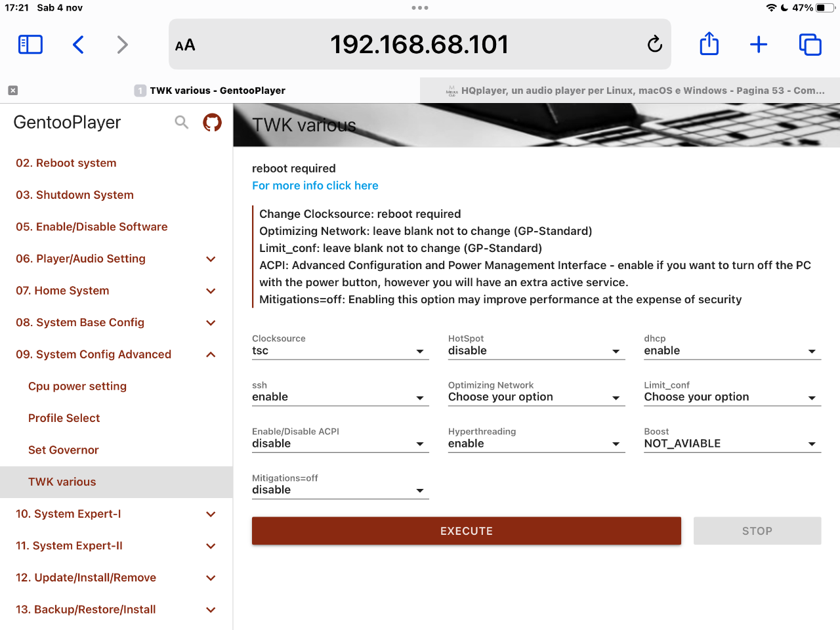
Task: Show all open tabs overview
Action: 810,45
